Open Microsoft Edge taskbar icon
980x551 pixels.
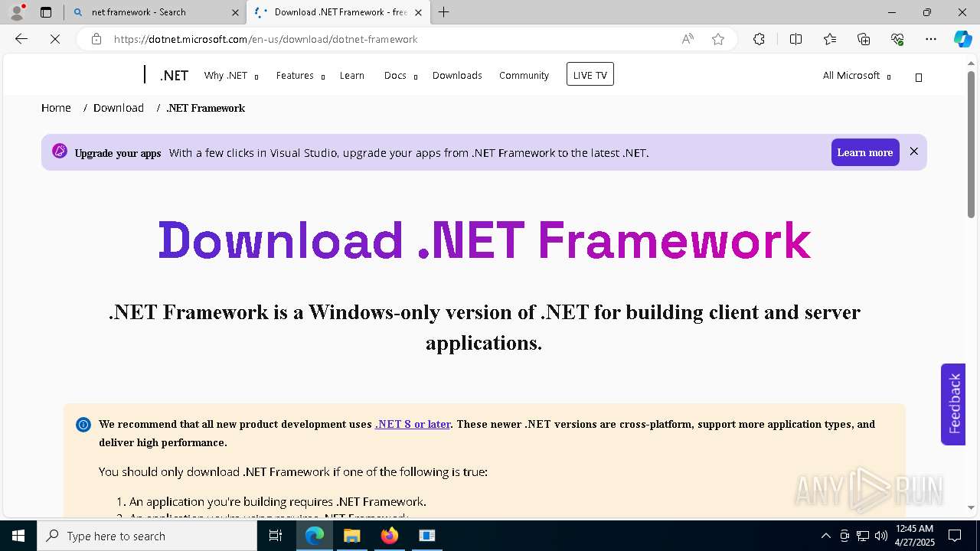(315, 536)
